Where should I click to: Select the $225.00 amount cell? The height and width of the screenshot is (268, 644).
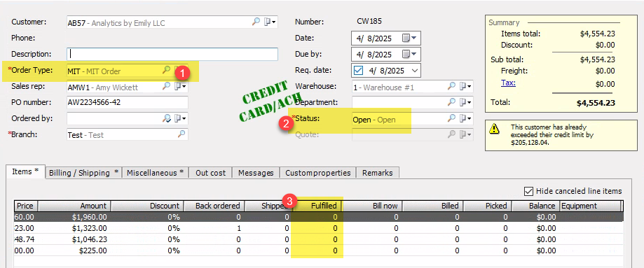pyautogui.click(x=75, y=251)
